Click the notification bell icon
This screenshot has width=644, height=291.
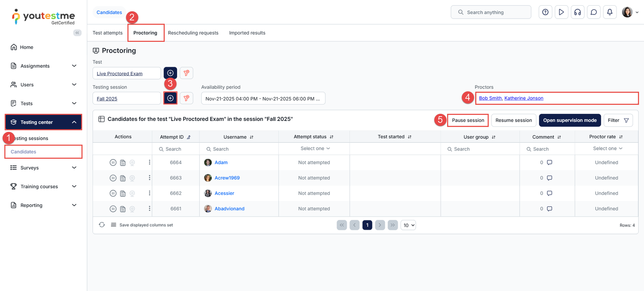tap(610, 12)
